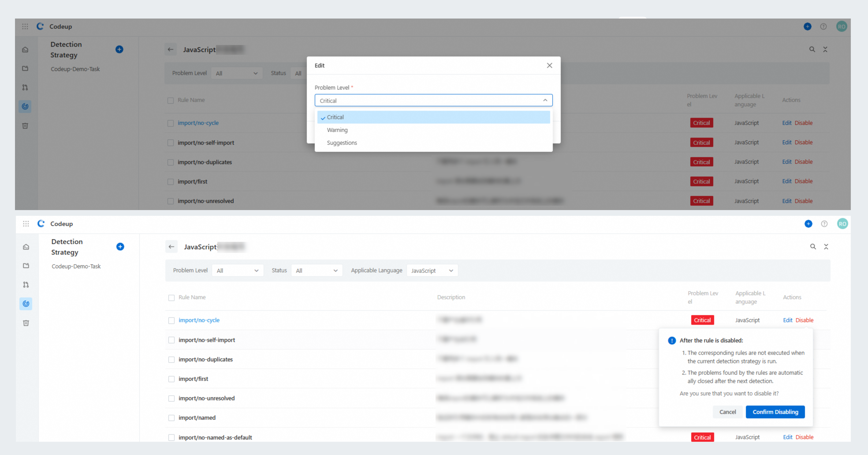Image resolution: width=868 pixels, height=455 pixels.
Task: Collapse the Problem Level Critical combo box in Edit dialog
Action: tap(433, 101)
